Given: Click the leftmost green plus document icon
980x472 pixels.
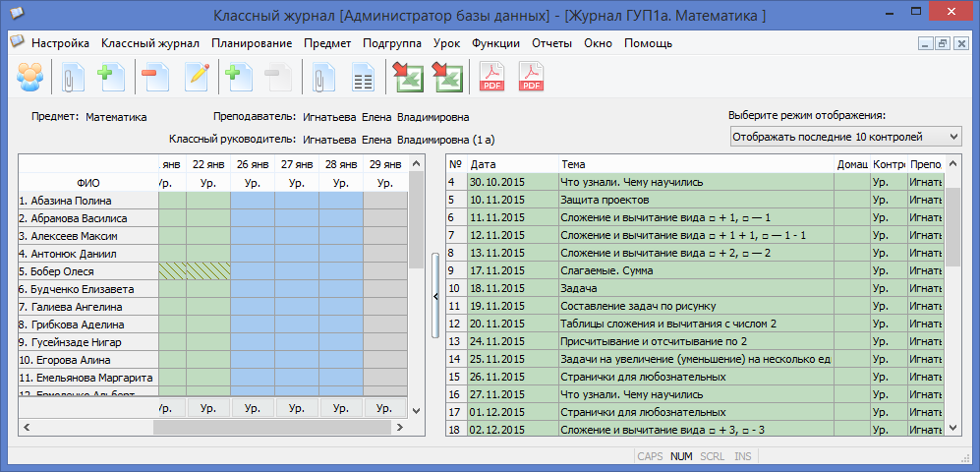Looking at the screenshot, I should [110, 77].
